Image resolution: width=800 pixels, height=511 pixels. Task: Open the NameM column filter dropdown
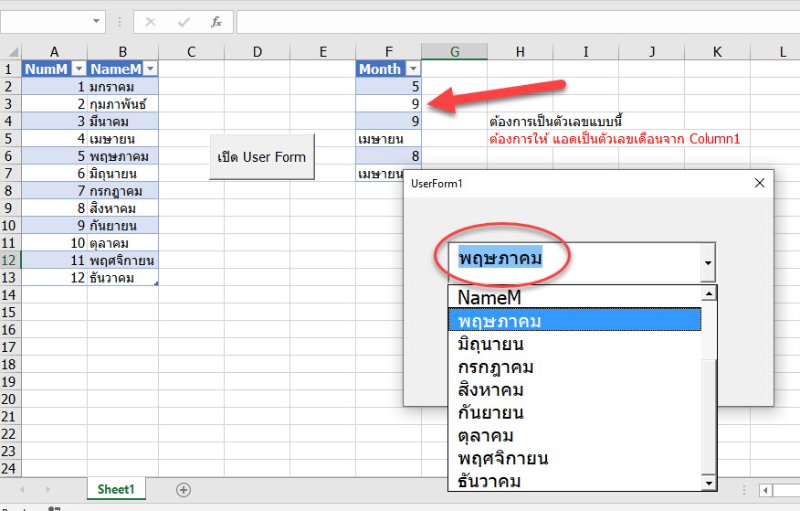(x=150, y=69)
